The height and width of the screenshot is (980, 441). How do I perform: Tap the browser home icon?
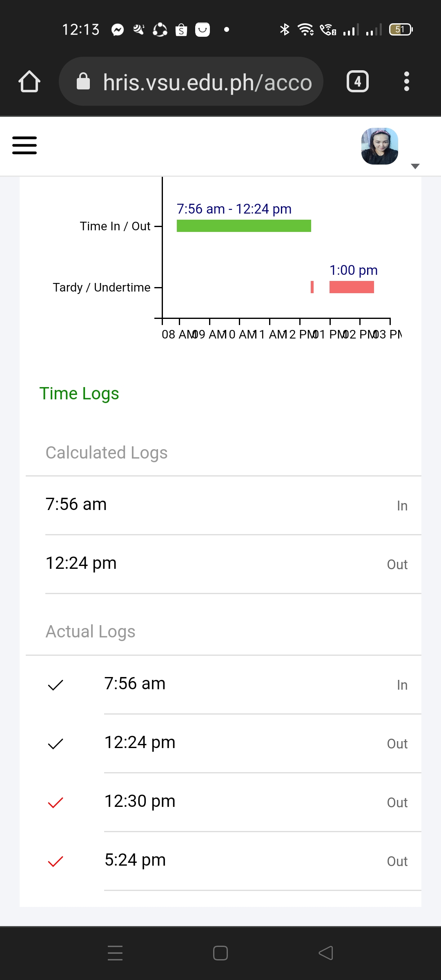pyautogui.click(x=29, y=82)
